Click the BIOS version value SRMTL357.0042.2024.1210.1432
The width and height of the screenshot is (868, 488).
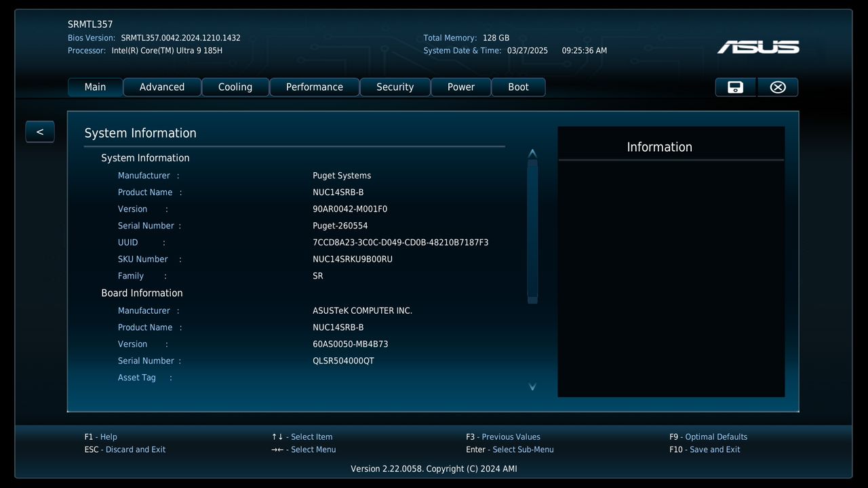[x=181, y=38]
